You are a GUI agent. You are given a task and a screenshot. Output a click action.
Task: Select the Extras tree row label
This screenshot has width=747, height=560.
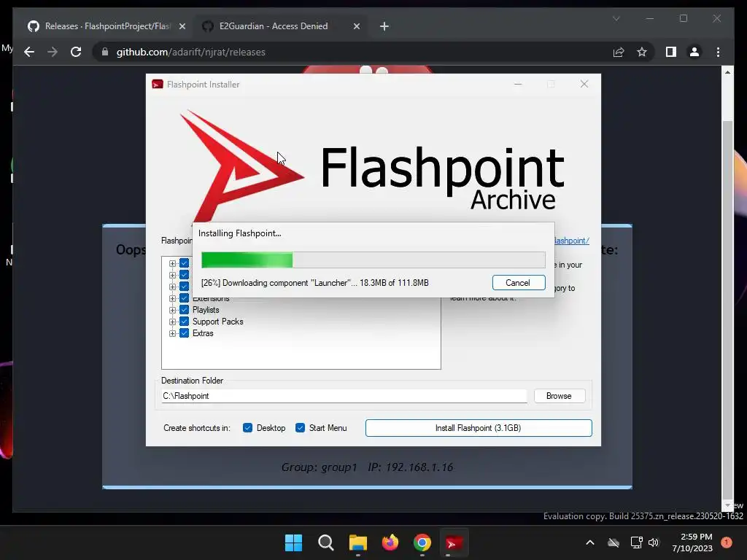tap(203, 333)
